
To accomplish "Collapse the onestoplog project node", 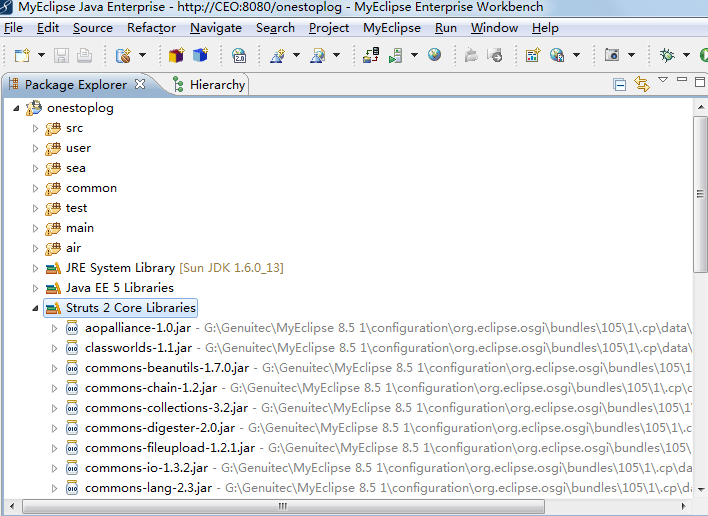I will (x=16, y=108).
